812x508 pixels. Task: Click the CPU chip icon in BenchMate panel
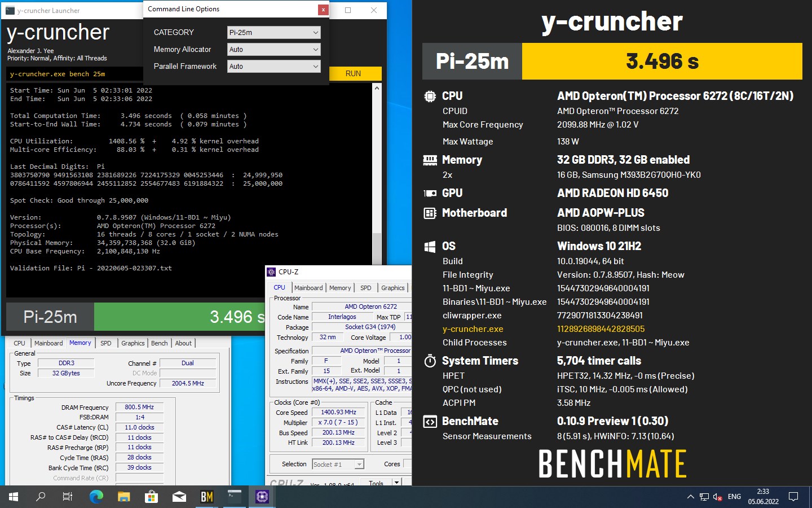coord(430,97)
